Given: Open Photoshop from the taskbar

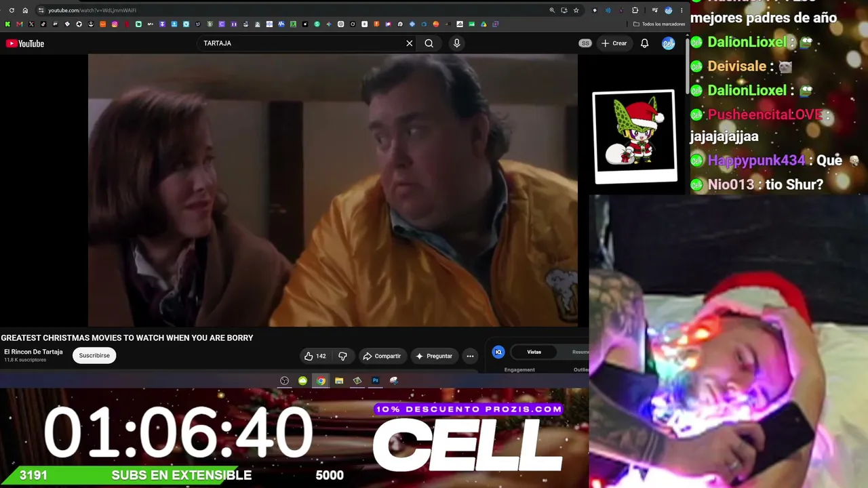Looking at the screenshot, I should coord(375,381).
